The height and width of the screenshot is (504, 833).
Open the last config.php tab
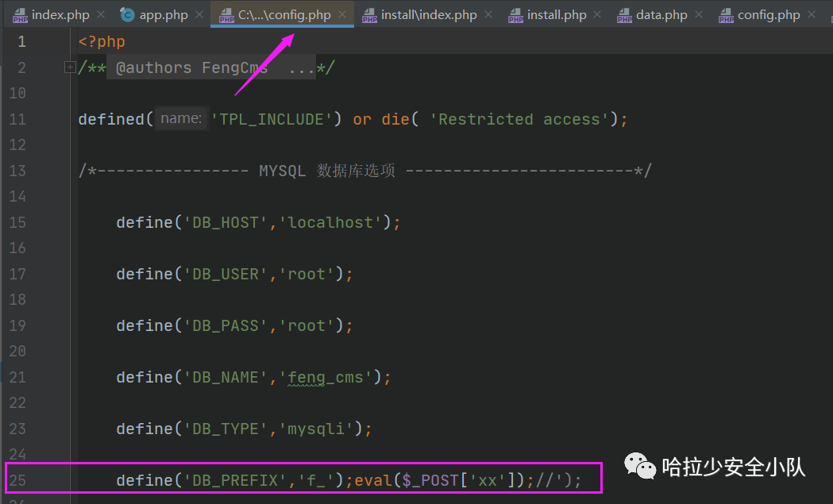click(768, 15)
